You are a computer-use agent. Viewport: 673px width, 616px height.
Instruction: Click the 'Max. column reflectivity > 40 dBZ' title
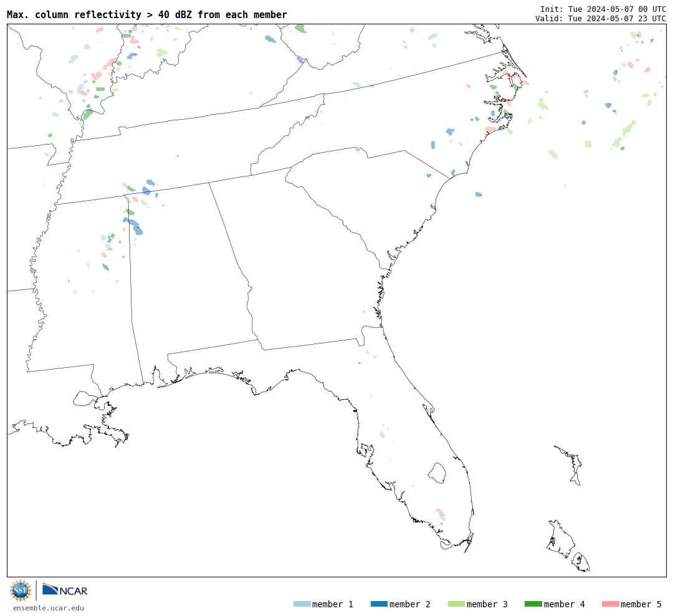[147, 14]
